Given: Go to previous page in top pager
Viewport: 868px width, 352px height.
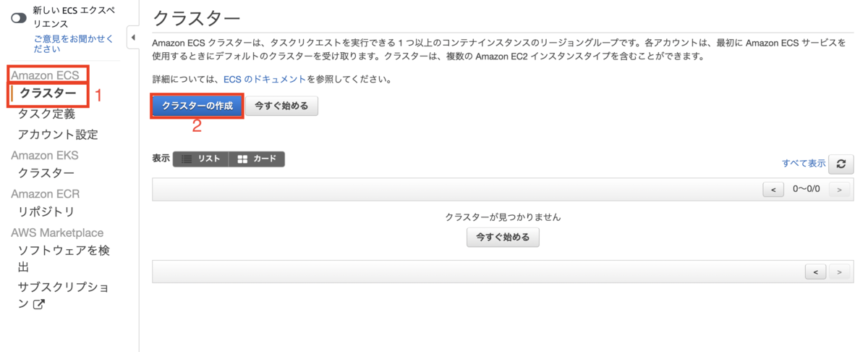Looking at the screenshot, I should pyautogui.click(x=773, y=189).
